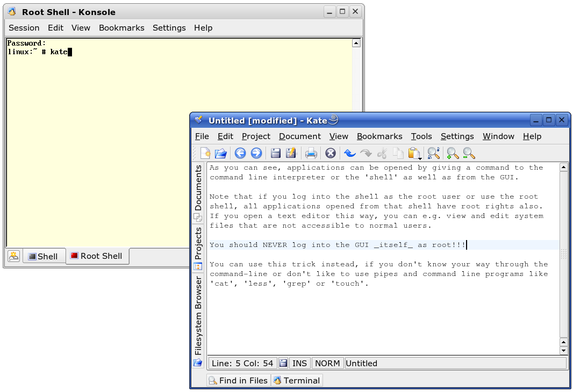Switch to the Shell tab in Konsole

pyautogui.click(x=44, y=256)
